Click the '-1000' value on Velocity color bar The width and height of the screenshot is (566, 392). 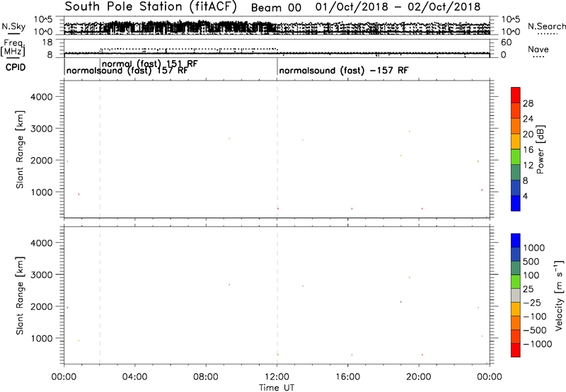point(538,344)
